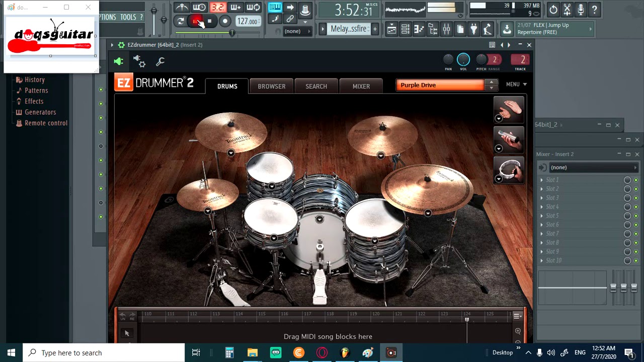Open the View playlist icon

point(391,30)
